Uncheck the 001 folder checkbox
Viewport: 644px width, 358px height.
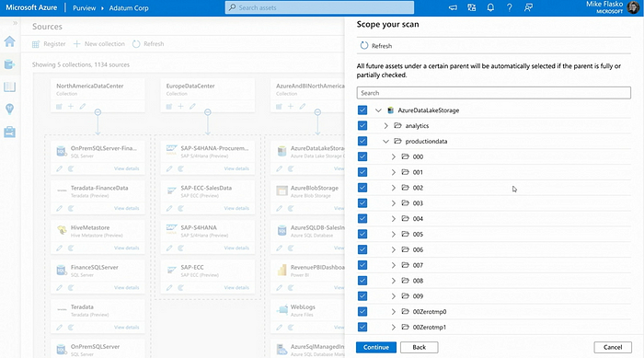[x=362, y=172]
